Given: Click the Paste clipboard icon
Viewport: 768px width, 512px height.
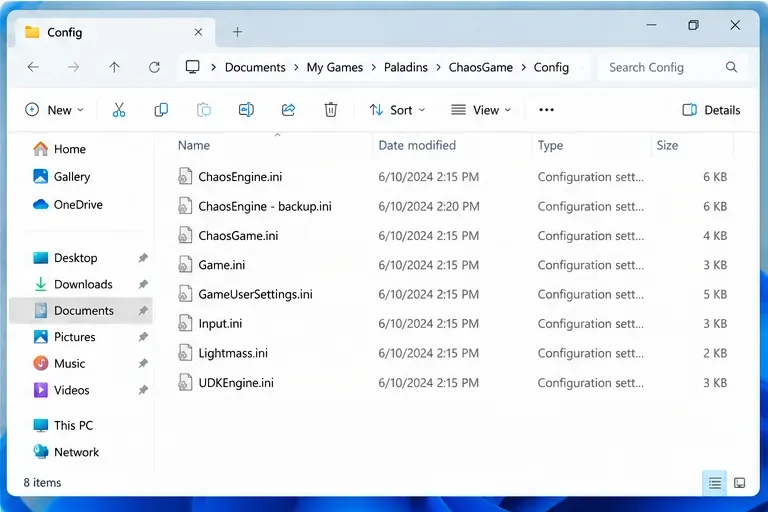Looking at the screenshot, I should [204, 110].
